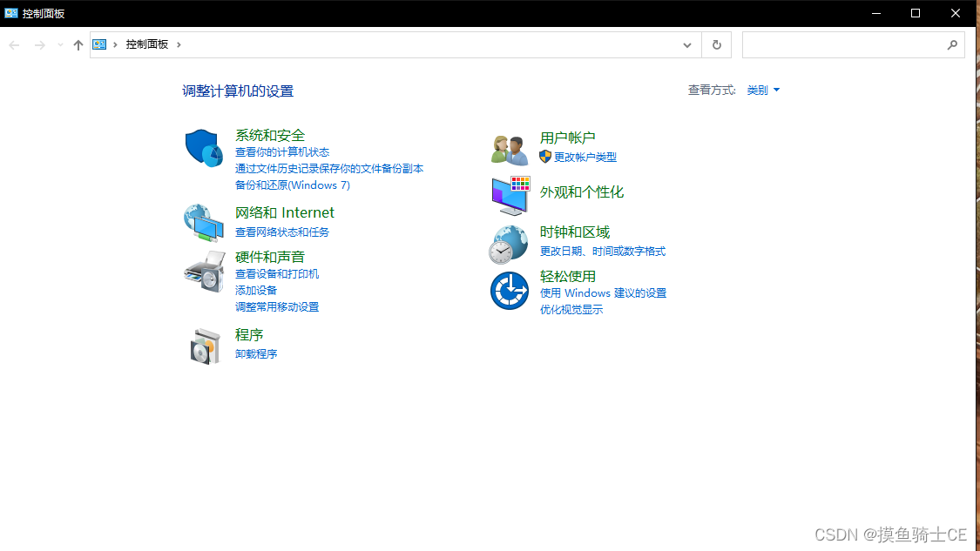Click the 更改帐户类型 link

click(x=585, y=157)
